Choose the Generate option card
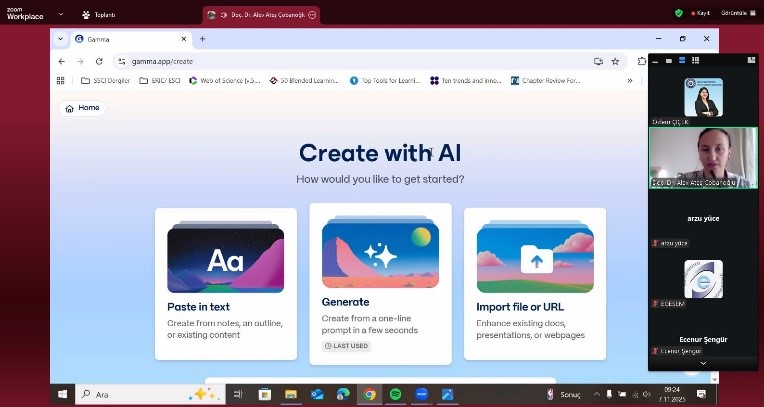 (x=380, y=283)
